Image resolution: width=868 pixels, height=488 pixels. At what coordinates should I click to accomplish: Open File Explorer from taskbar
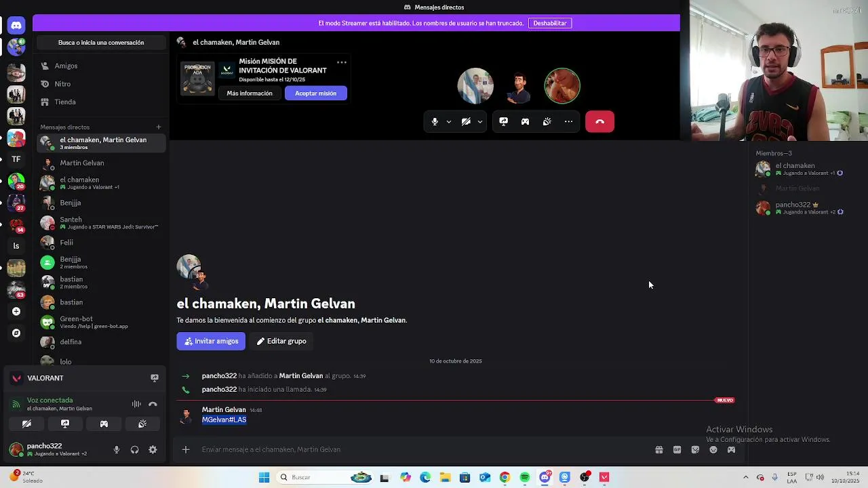click(x=445, y=477)
